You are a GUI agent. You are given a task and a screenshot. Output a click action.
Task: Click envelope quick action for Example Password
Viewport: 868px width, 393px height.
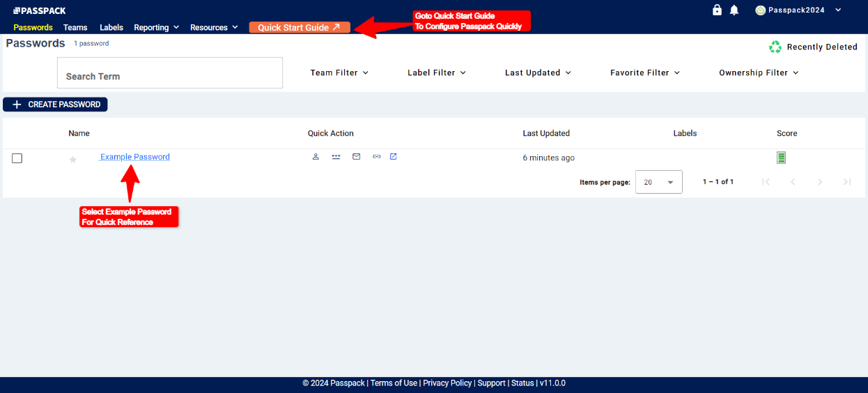click(356, 157)
